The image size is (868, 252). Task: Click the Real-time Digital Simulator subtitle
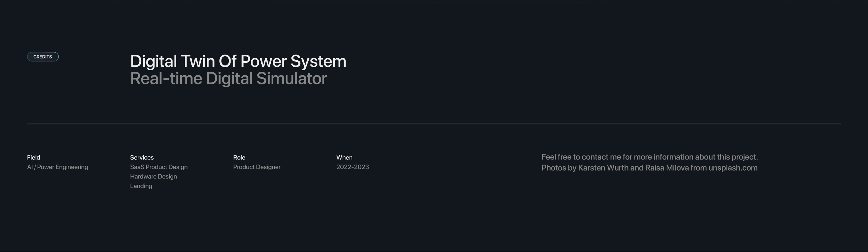coord(228,78)
